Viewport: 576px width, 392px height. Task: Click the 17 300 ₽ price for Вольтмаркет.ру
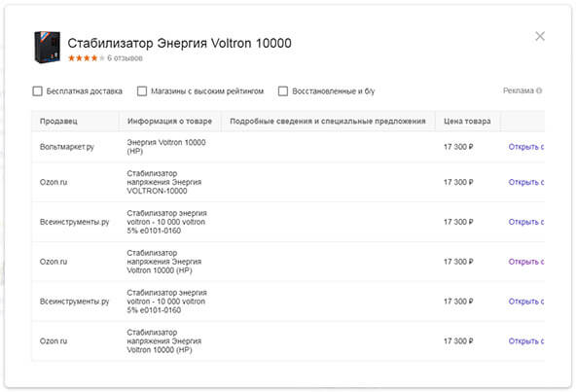click(458, 147)
